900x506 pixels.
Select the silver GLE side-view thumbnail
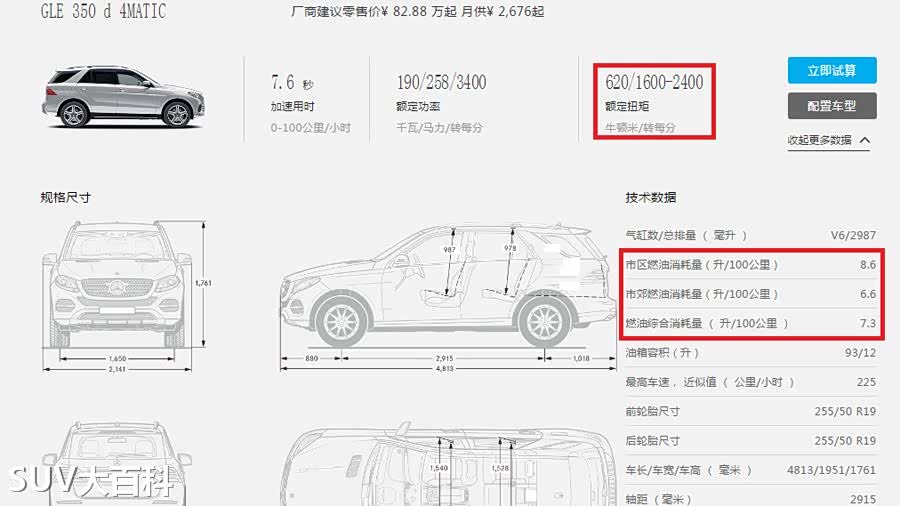click(123, 96)
